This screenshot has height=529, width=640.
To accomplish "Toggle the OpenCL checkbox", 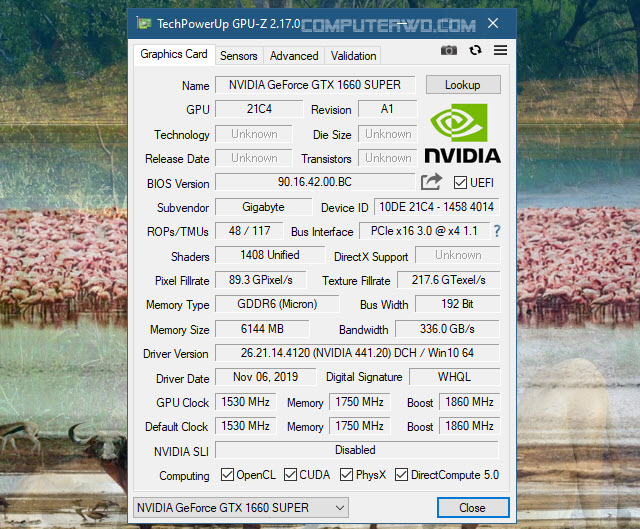I will (227, 474).
